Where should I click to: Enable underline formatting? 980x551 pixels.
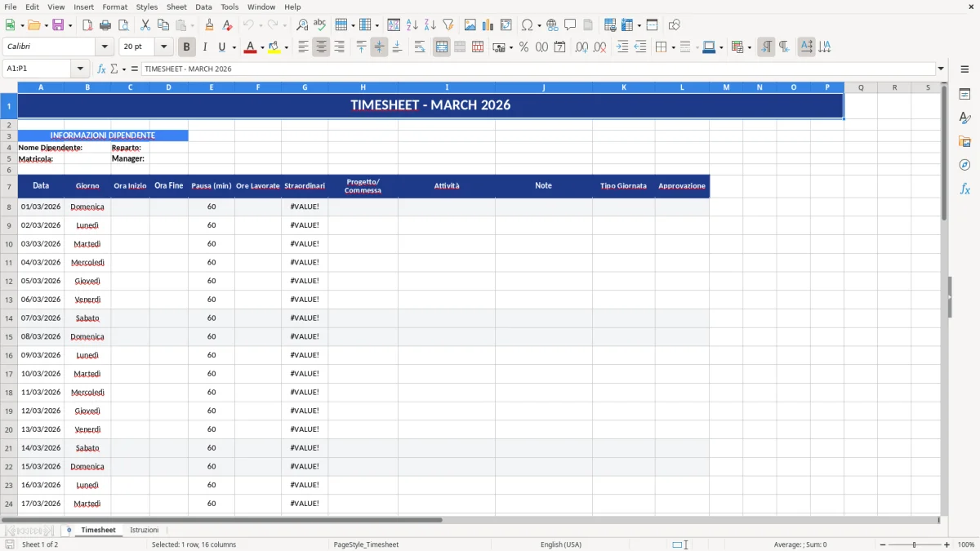tap(221, 47)
